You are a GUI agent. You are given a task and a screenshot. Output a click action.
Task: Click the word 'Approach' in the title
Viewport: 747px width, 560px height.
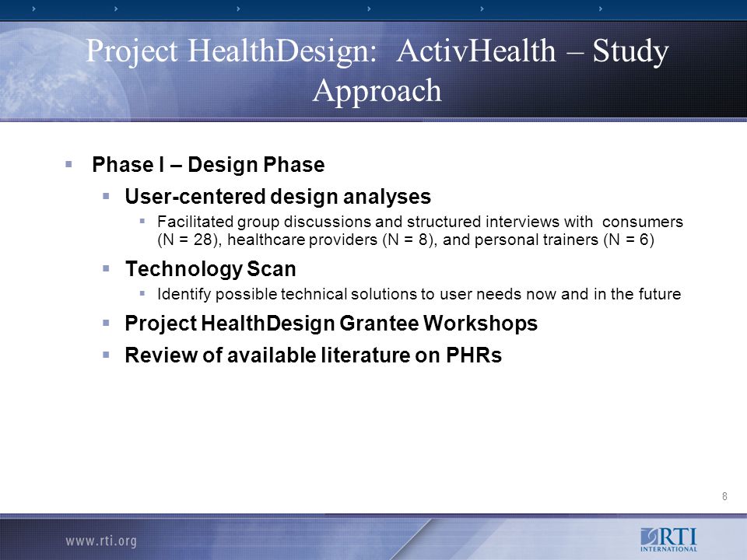[377, 90]
